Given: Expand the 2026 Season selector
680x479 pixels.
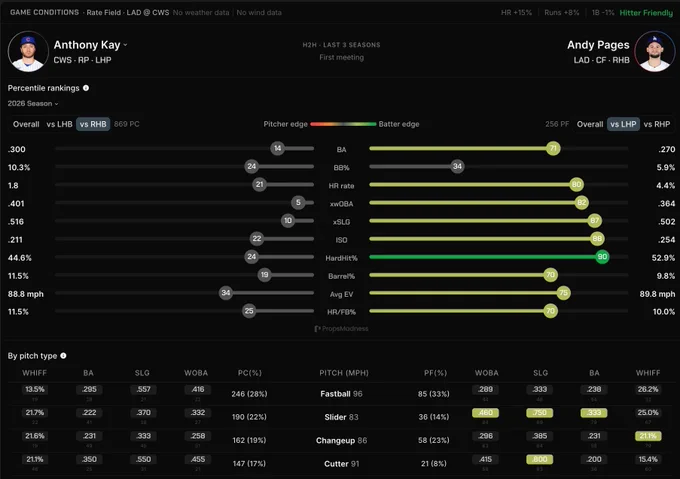Looking at the screenshot, I should [x=33, y=104].
